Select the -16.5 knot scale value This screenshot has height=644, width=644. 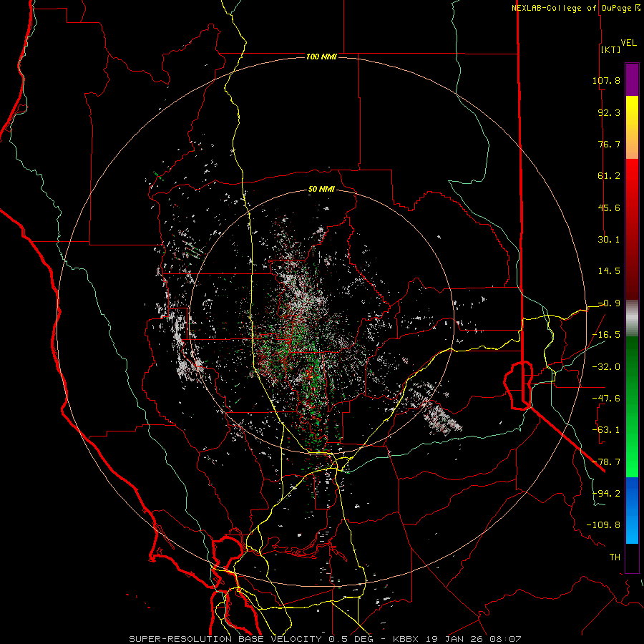[606, 335]
